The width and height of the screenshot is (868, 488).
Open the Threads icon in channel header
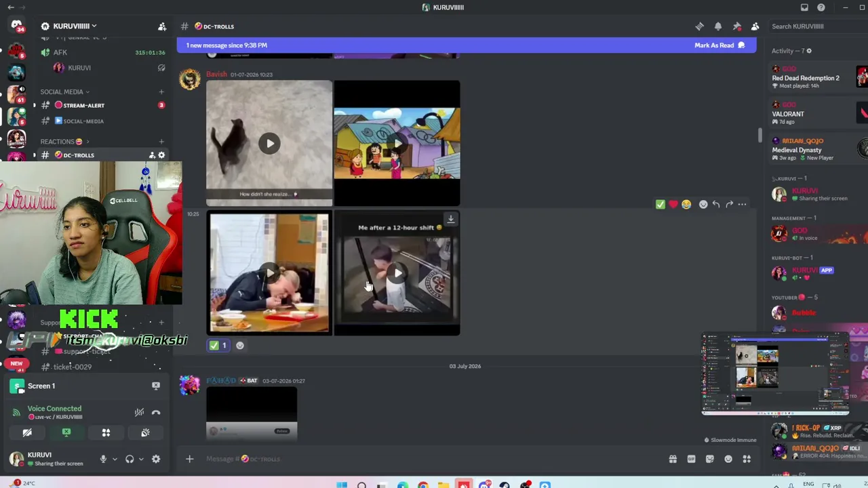pyautogui.click(x=699, y=26)
